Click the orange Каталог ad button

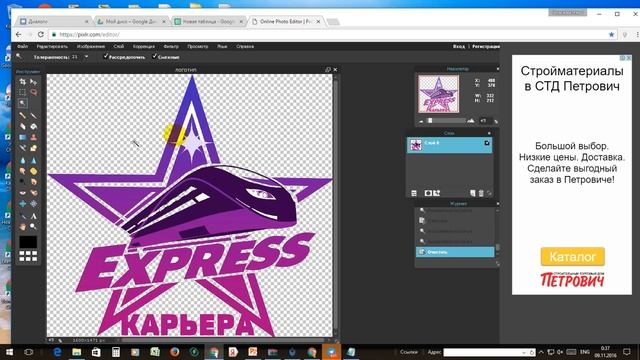tap(573, 257)
